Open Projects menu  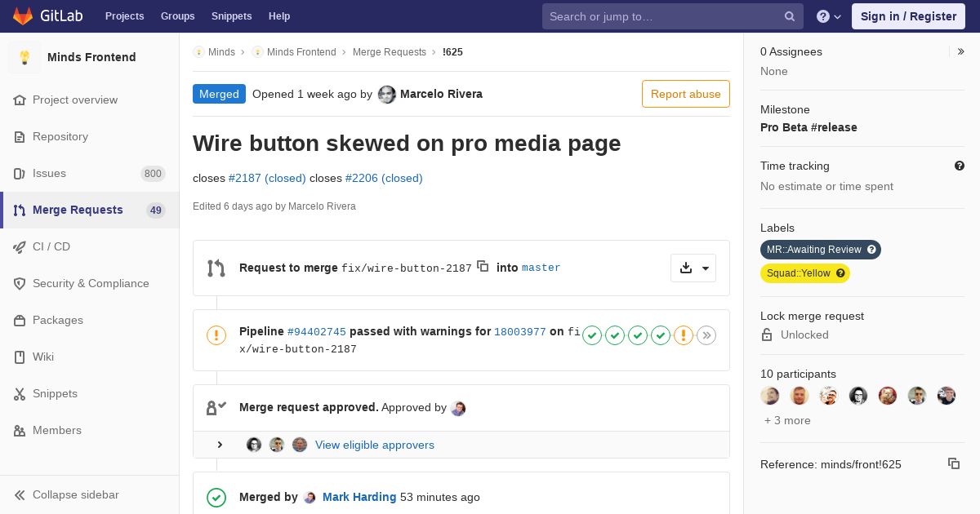pyautogui.click(x=124, y=16)
